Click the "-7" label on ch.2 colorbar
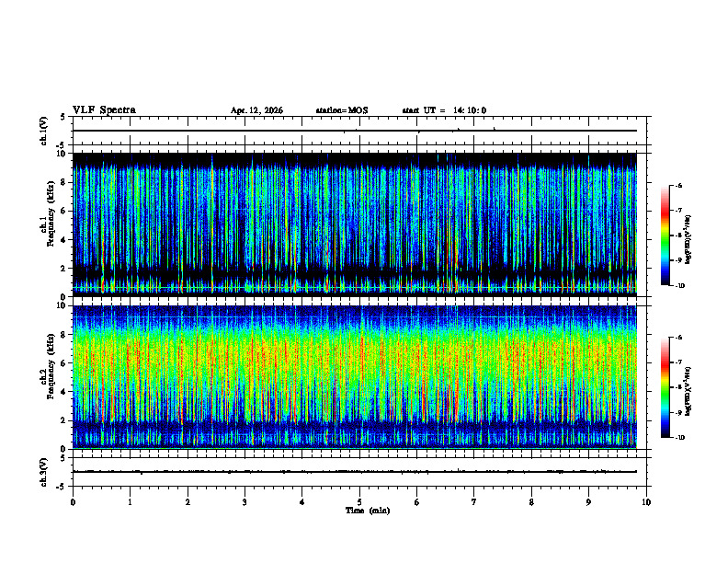Viewport: 728px width, 563px height. (x=678, y=362)
